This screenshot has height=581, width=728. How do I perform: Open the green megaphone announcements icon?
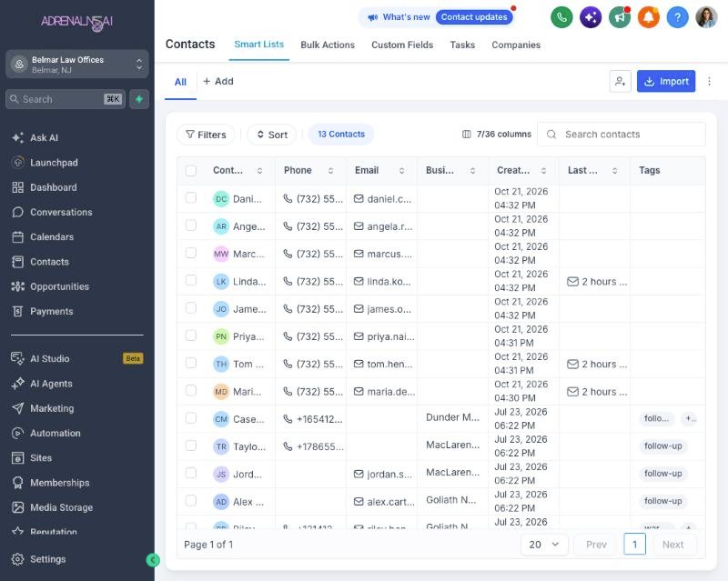pyautogui.click(x=620, y=17)
